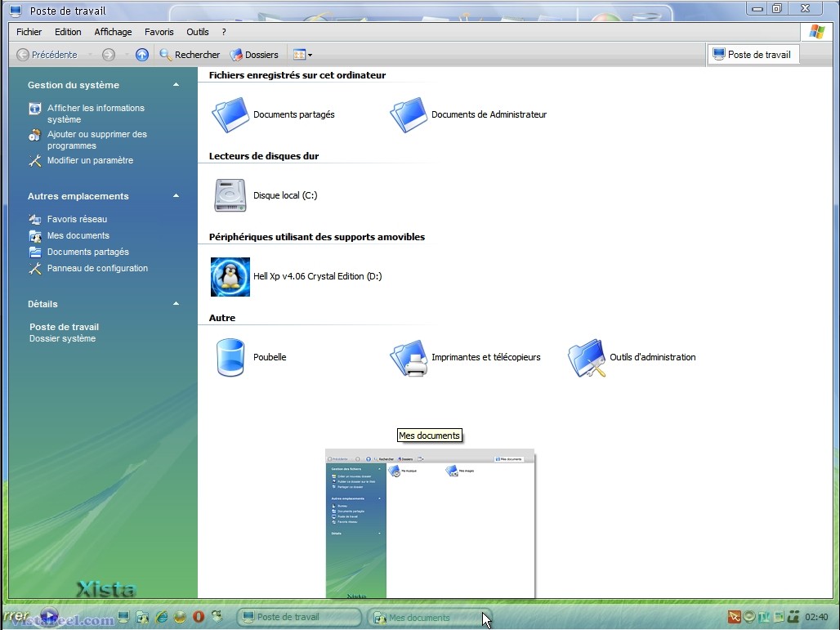This screenshot has width=840, height=630.
Task: Launch Internet Explorer from Quick Launch
Action: pos(161,617)
